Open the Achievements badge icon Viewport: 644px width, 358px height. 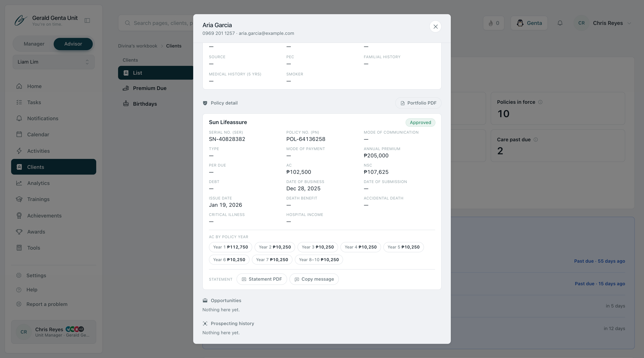click(x=19, y=216)
